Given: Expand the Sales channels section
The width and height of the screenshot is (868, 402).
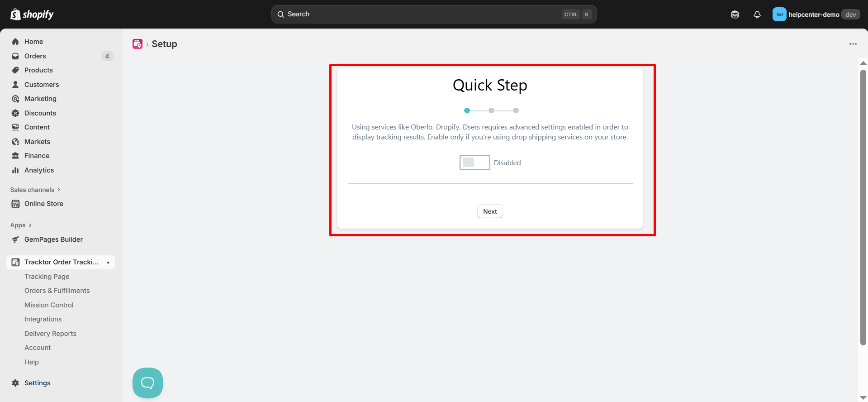Looking at the screenshot, I should click(35, 190).
